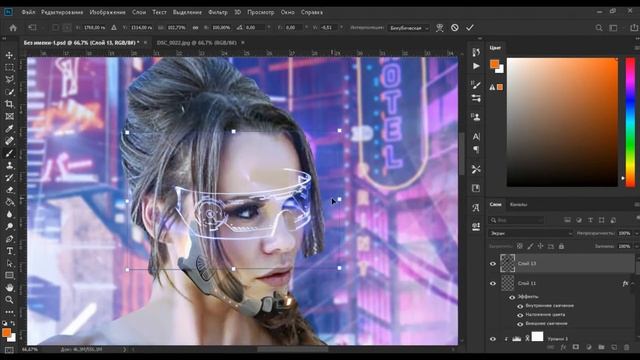Viewport: 640px width, 360px height.
Task: Go to Home screen icon
Action: pos(13,28)
